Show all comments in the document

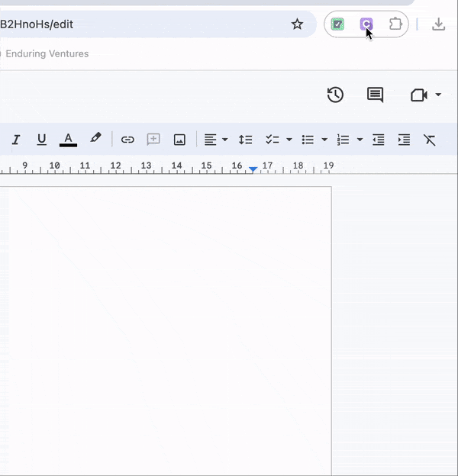(376, 95)
